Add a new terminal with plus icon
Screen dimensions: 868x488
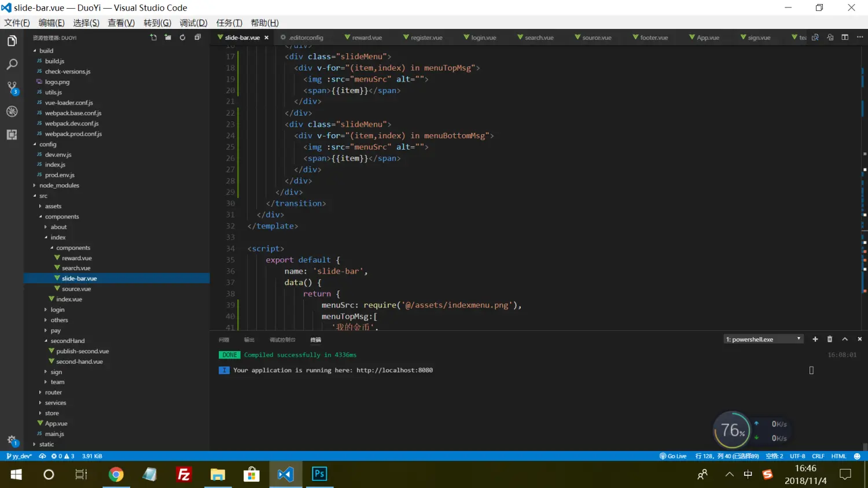coord(815,339)
